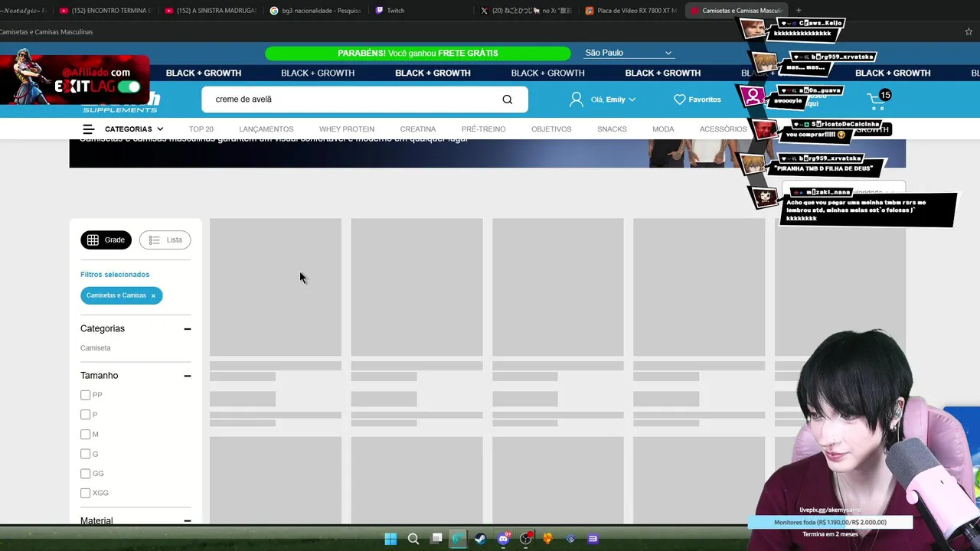Switch to ENCONTRO TERMINA YouTube tab
The width and height of the screenshot is (980, 551).
pos(105,11)
